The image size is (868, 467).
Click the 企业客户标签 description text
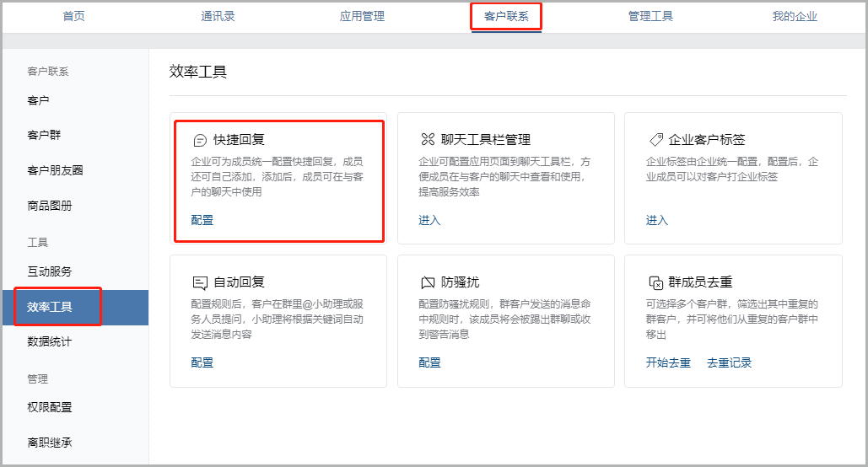click(732, 169)
